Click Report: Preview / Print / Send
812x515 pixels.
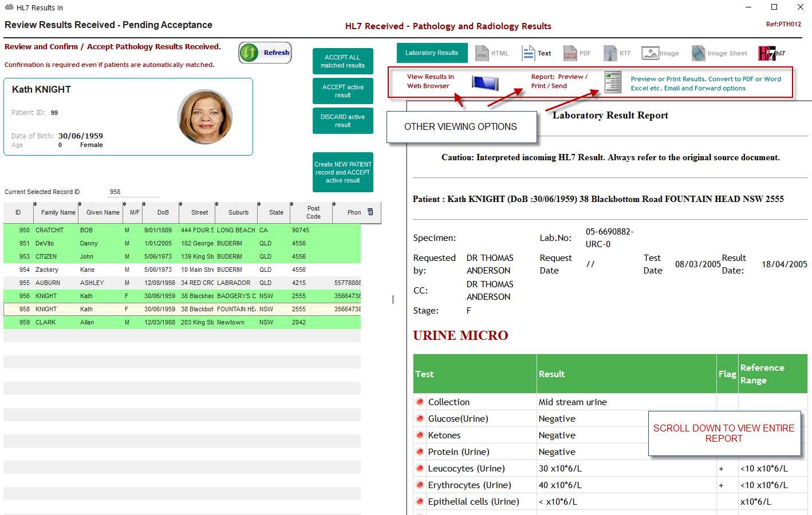[559, 81]
